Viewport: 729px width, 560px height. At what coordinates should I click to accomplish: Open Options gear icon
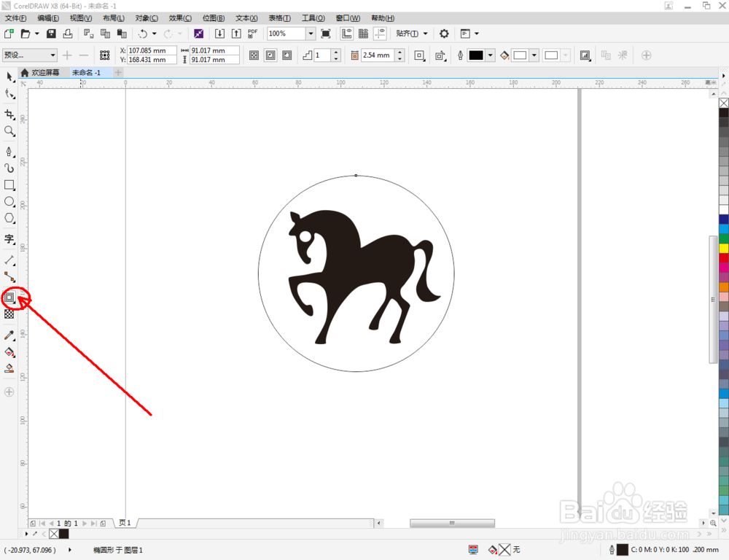pos(444,34)
